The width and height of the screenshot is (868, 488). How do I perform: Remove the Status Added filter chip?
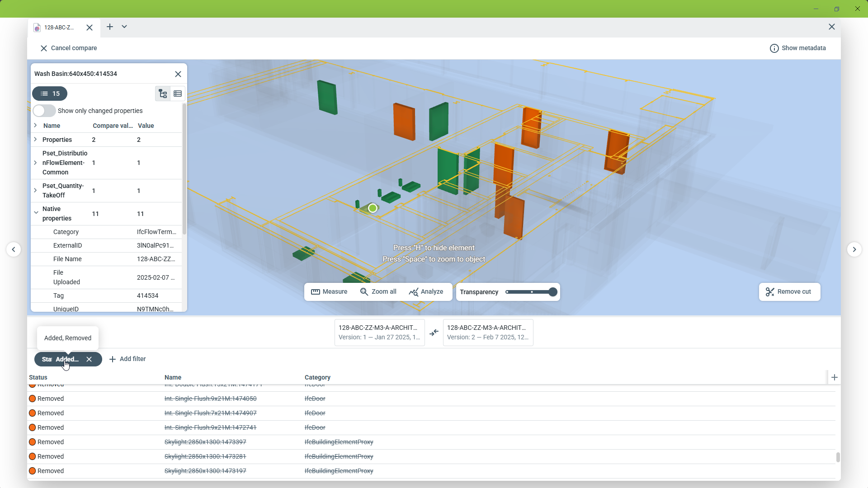pos(89,359)
